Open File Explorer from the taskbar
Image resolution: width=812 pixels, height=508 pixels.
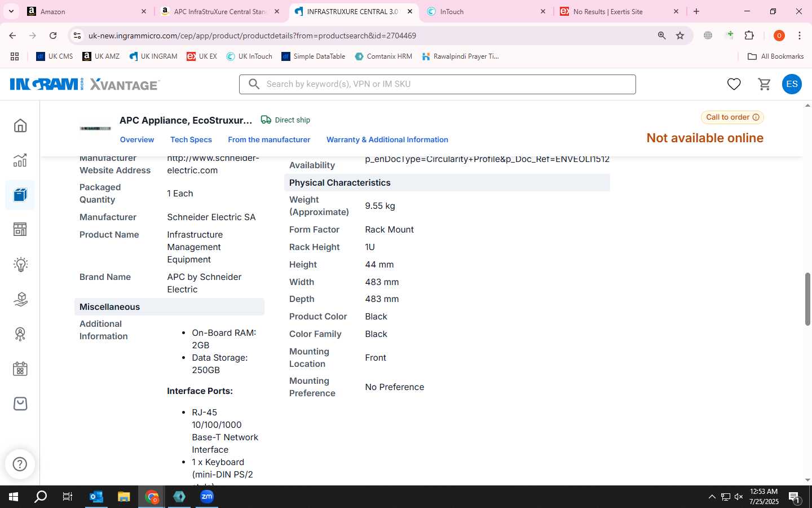click(x=124, y=497)
